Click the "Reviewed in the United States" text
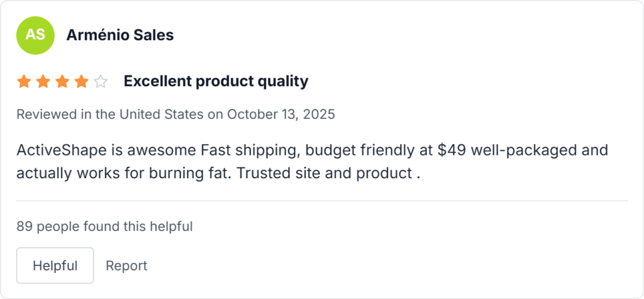 110,115
